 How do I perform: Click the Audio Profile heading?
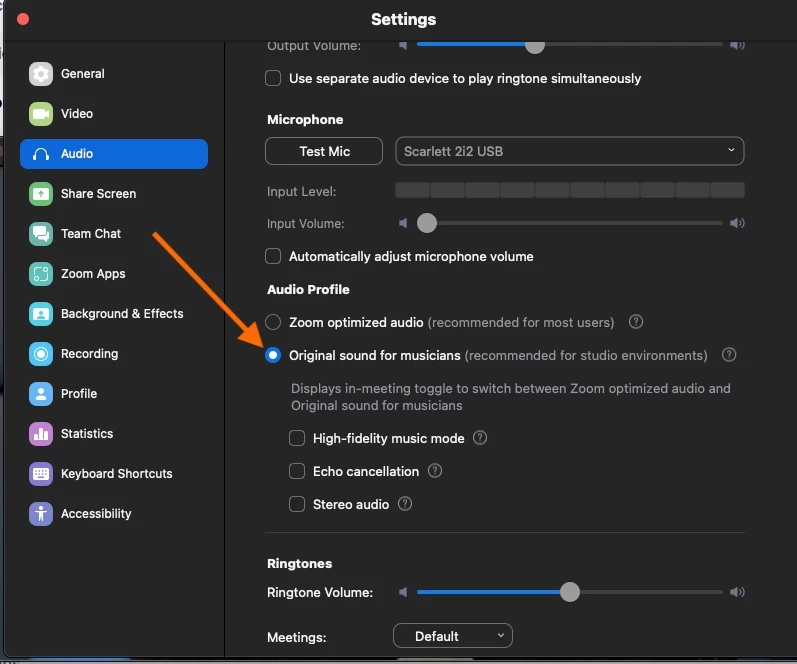coord(309,290)
